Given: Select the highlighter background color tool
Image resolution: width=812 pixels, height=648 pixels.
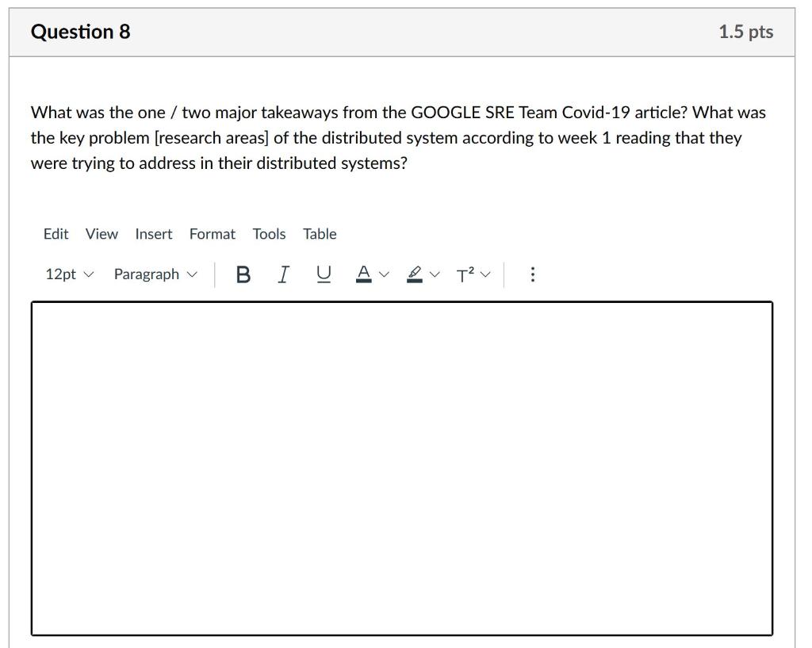Looking at the screenshot, I should coord(413,274).
